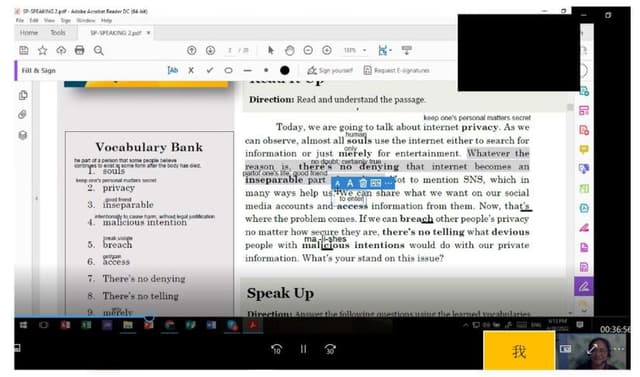Activate the Hand pan tool

289,50
